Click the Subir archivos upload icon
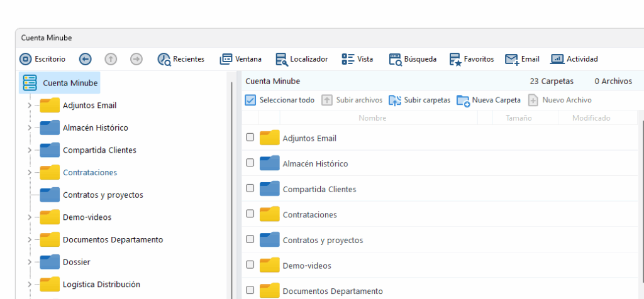 [x=326, y=100]
